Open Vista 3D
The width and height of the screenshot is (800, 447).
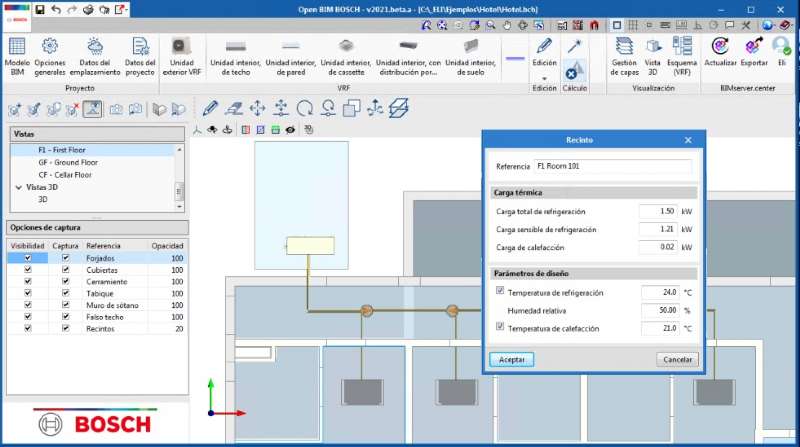pos(653,57)
